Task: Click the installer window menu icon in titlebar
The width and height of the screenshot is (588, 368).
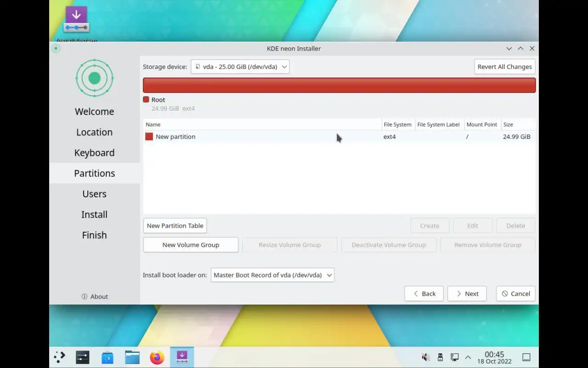Action: pos(56,48)
